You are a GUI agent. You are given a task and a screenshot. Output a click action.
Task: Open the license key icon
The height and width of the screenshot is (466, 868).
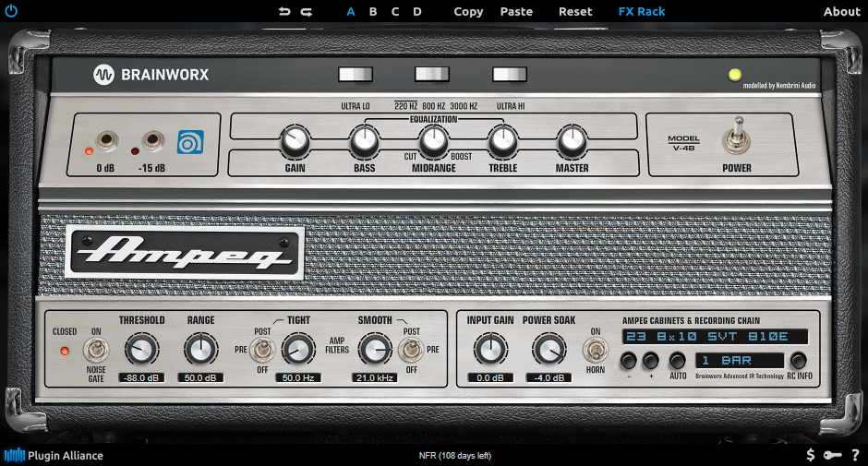833,455
